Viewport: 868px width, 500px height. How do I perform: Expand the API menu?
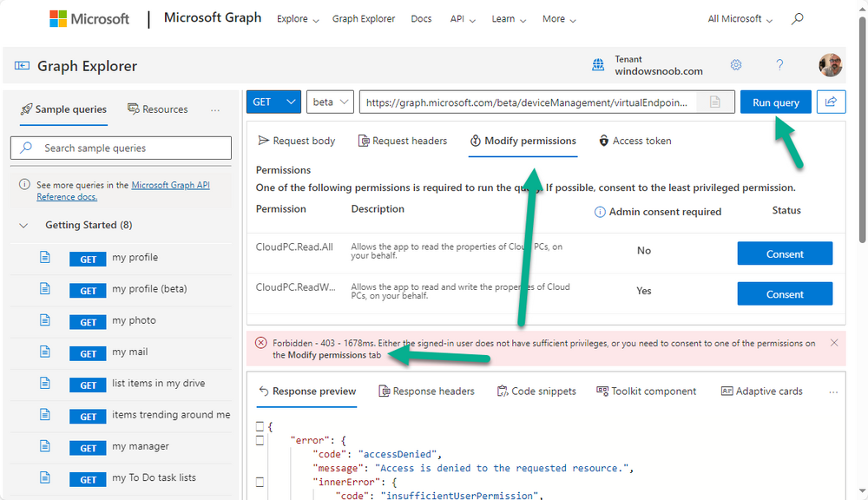point(463,19)
